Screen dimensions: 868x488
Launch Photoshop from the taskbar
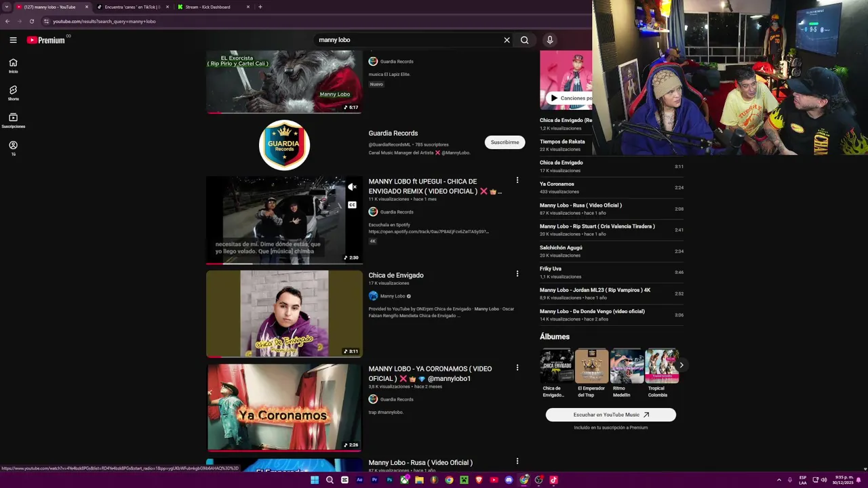pos(389,480)
